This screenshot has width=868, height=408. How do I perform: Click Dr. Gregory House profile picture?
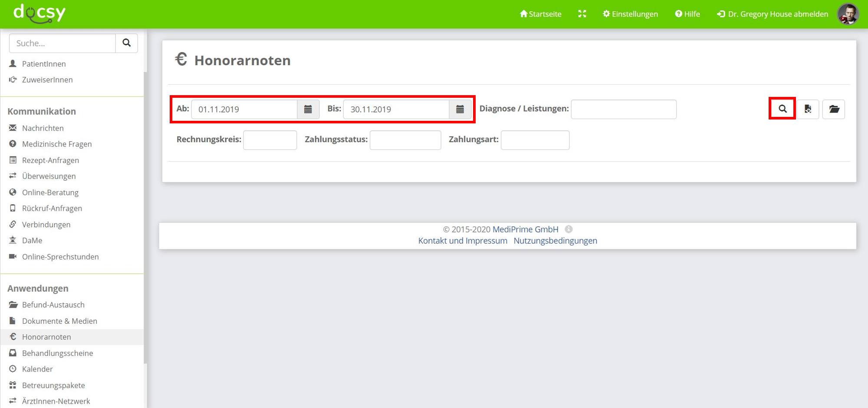(x=848, y=14)
